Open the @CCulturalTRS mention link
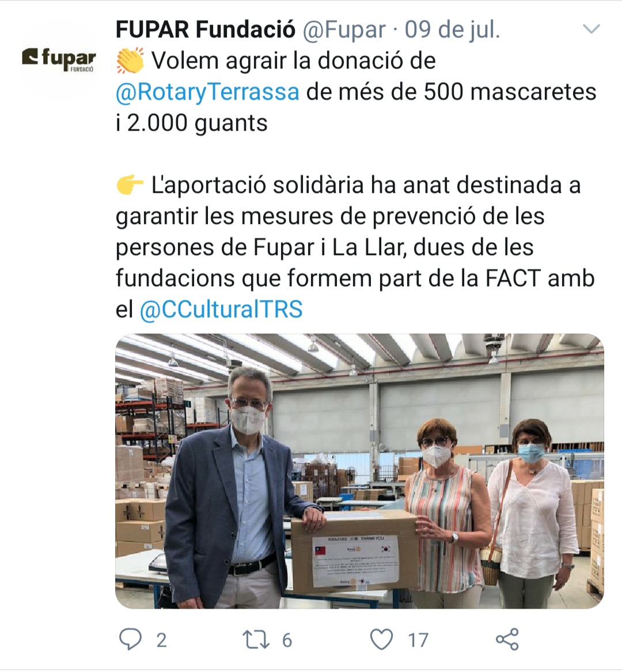The image size is (622, 672). click(221, 309)
